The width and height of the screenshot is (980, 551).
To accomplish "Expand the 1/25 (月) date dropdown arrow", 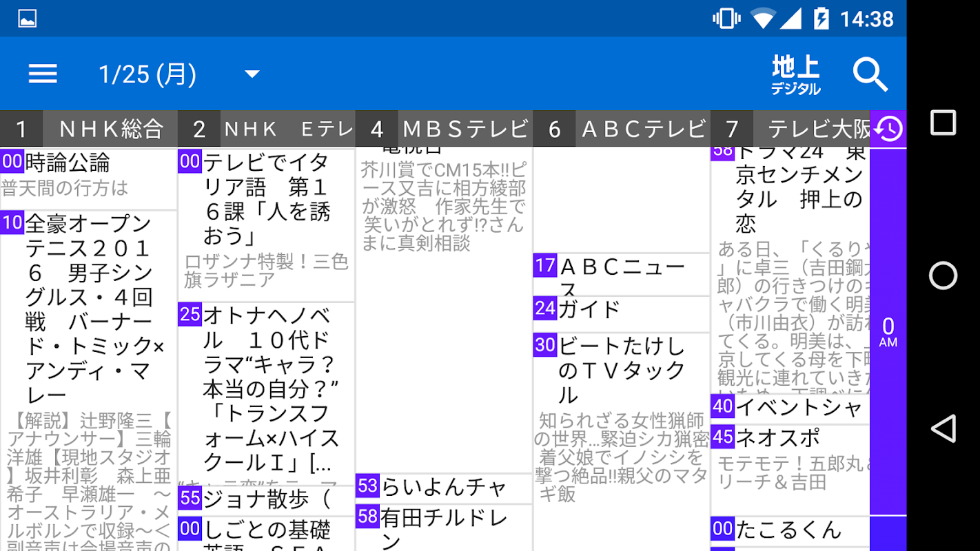I will 252,74.
